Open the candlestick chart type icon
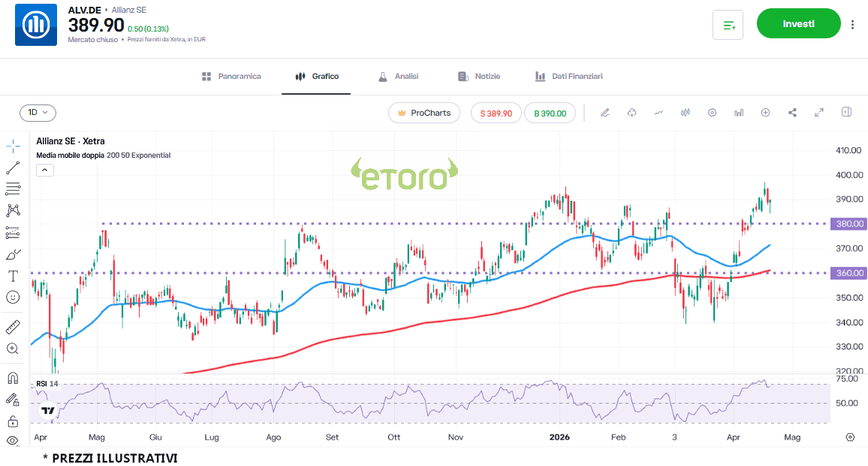The width and height of the screenshot is (868, 466). tap(685, 113)
